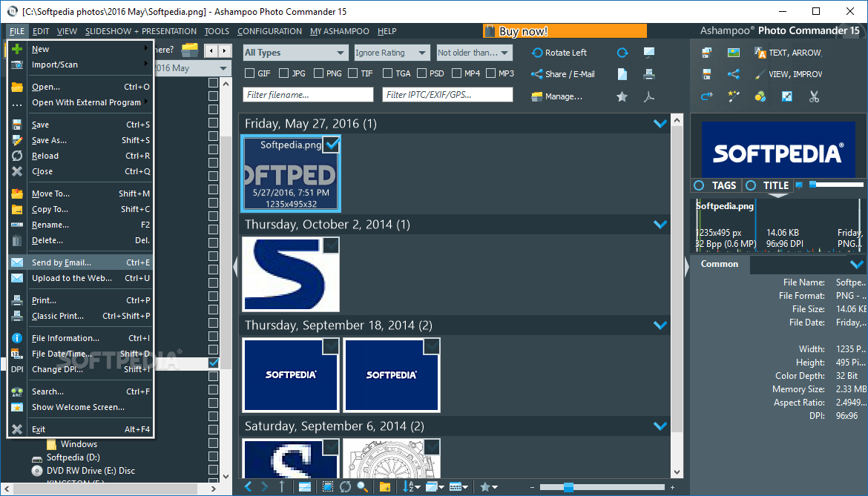Enable the TGA file type checkbox
Image resolution: width=868 pixels, height=496 pixels.
coord(387,73)
